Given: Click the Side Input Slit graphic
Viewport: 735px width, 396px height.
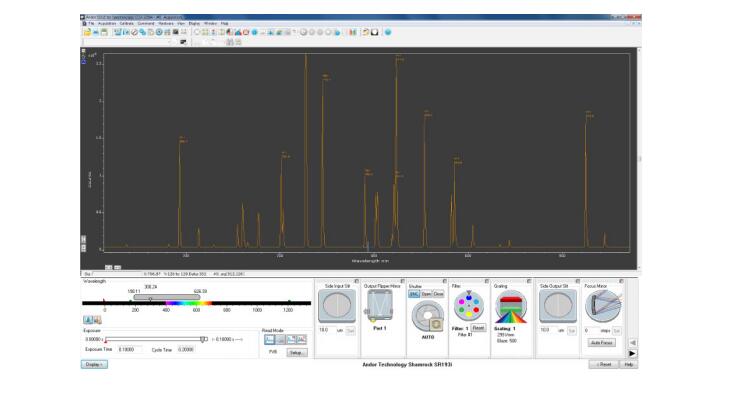Looking at the screenshot, I should 337,306.
